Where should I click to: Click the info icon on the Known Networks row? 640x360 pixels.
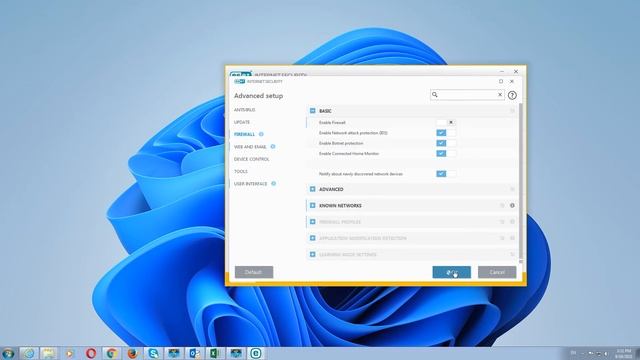click(512, 206)
